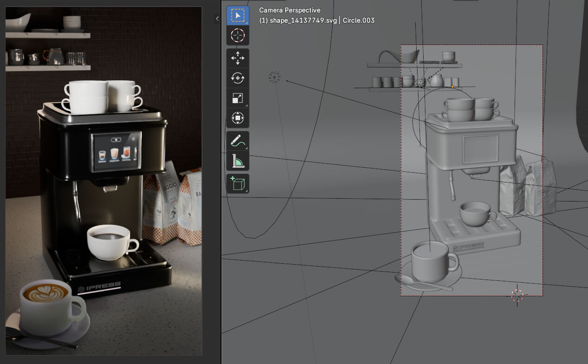Pick the Rotate tool
Image resolution: width=588 pixels, height=364 pixels.
pyautogui.click(x=238, y=78)
